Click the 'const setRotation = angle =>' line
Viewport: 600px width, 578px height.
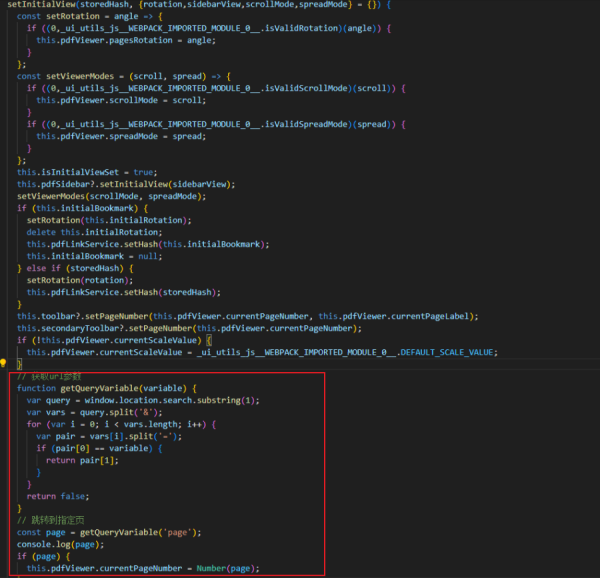pyautogui.click(x=89, y=16)
